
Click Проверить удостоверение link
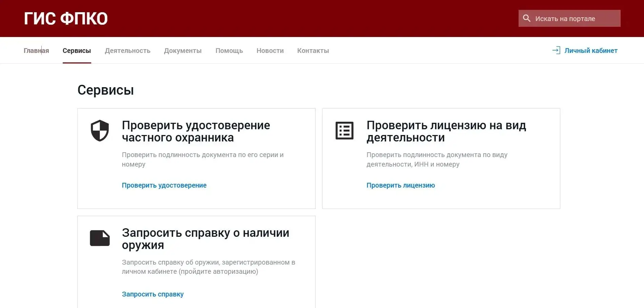[x=164, y=185]
